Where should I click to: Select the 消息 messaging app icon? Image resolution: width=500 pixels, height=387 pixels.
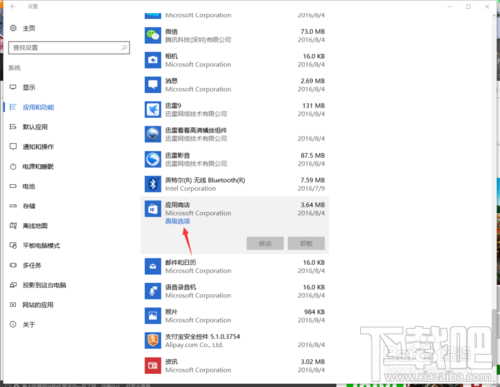click(x=153, y=85)
